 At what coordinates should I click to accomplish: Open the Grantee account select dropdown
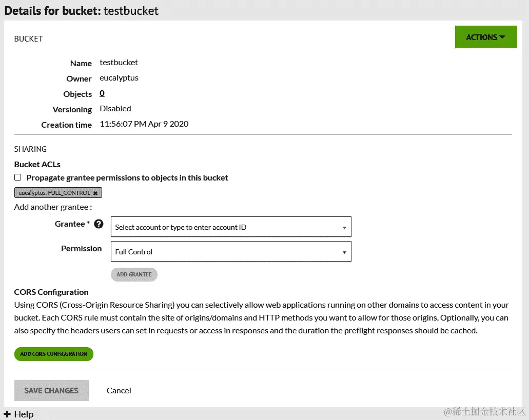(231, 227)
